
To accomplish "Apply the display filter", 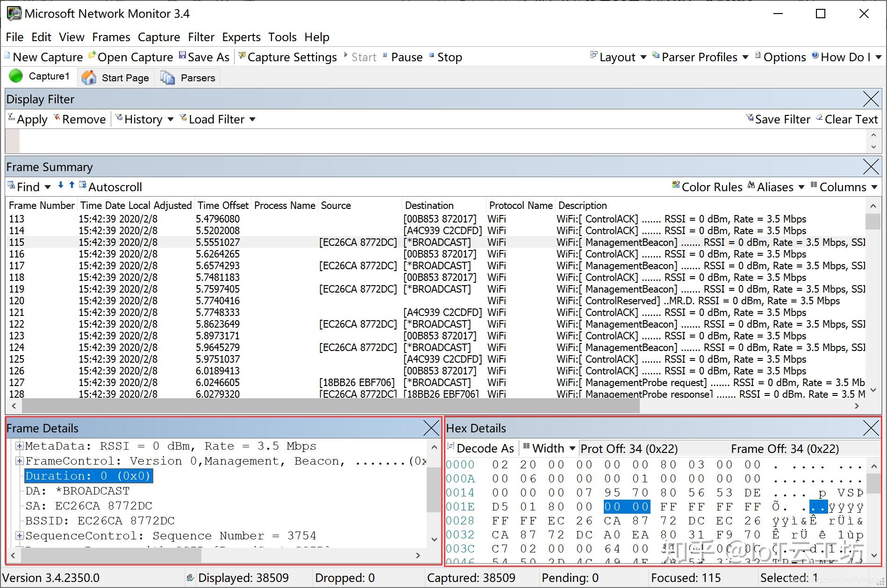I will tap(32, 119).
